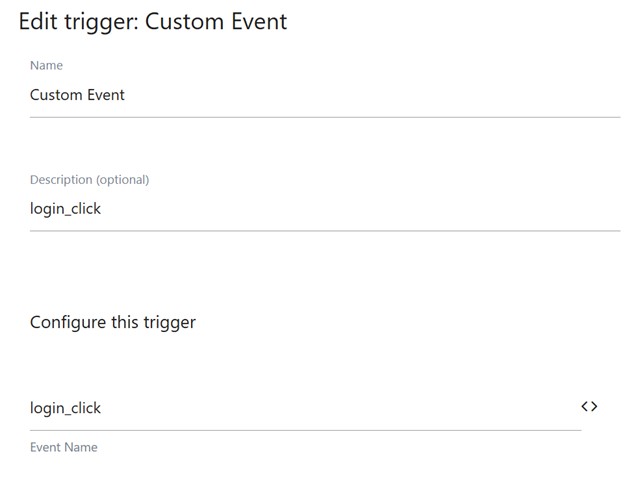Click the "Configure this trigger" heading
This screenshot has width=627, height=484.
coord(113,322)
